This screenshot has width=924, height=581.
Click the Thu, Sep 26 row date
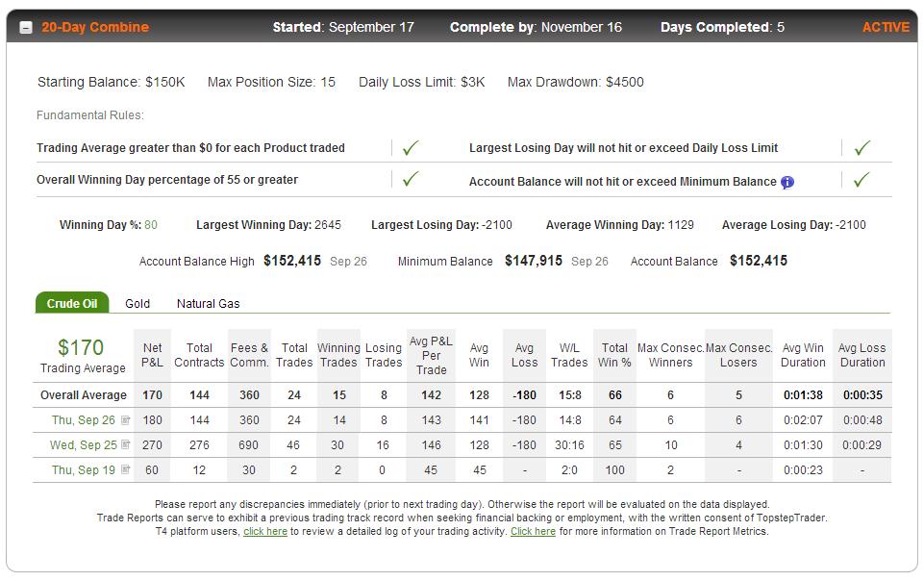coord(83,420)
